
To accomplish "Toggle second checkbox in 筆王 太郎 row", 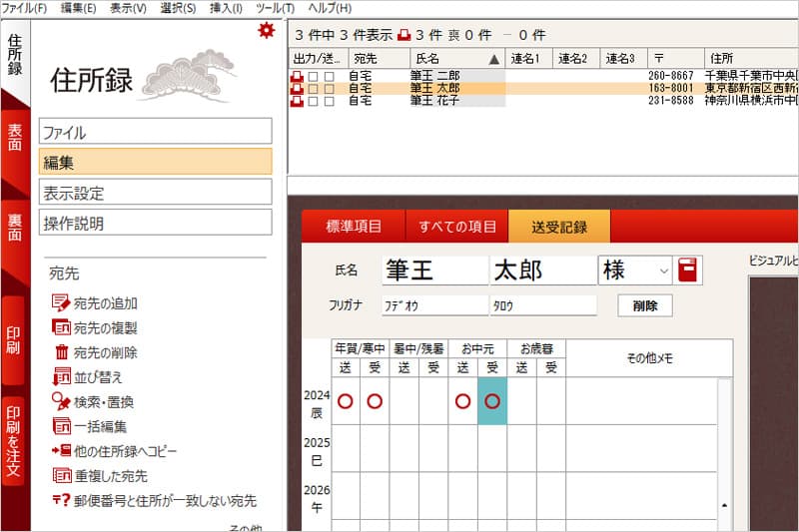I will point(330,89).
